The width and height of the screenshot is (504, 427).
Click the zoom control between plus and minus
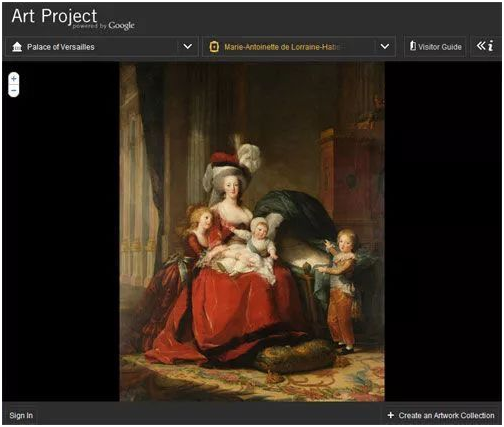[x=14, y=85]
